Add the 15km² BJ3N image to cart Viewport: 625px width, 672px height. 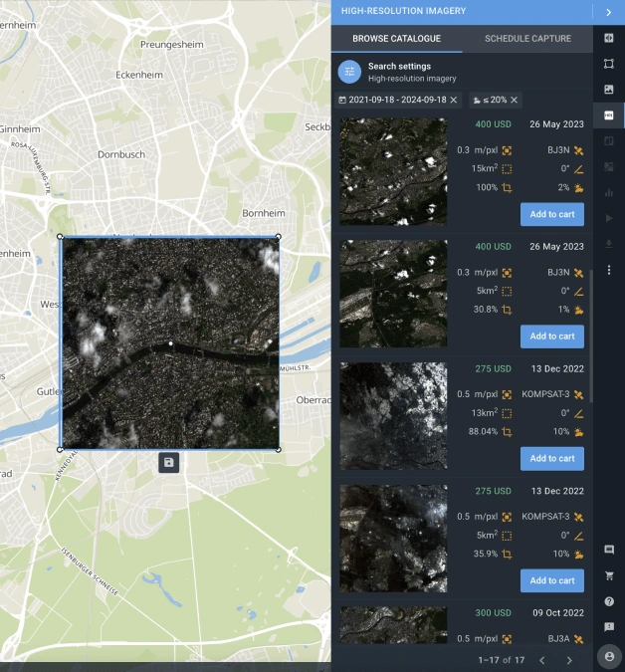552,214
